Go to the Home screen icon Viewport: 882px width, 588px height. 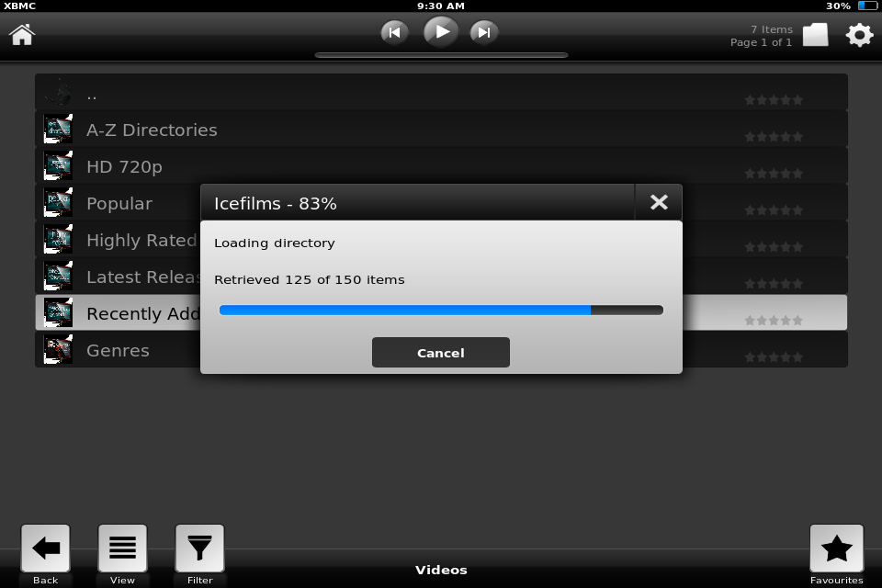point(22,34)
